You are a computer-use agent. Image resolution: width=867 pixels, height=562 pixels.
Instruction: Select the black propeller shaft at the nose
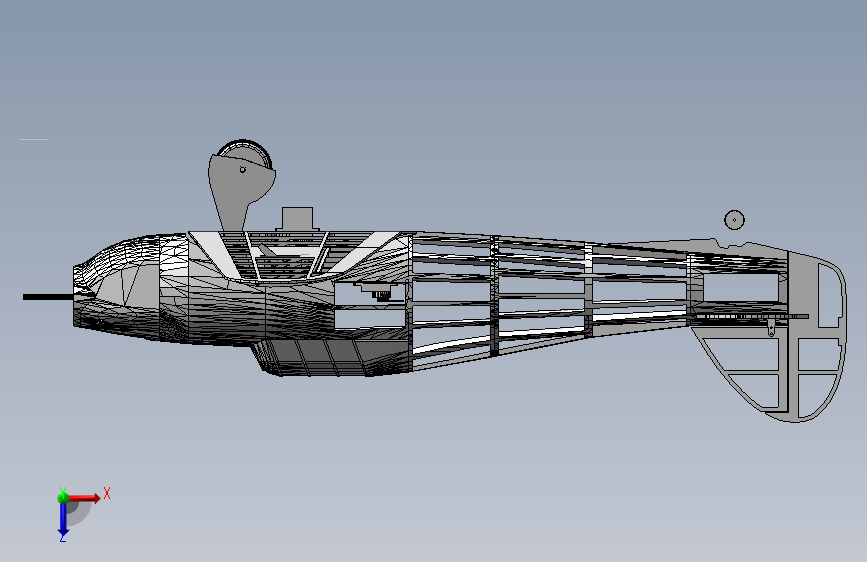pos(48,297)
